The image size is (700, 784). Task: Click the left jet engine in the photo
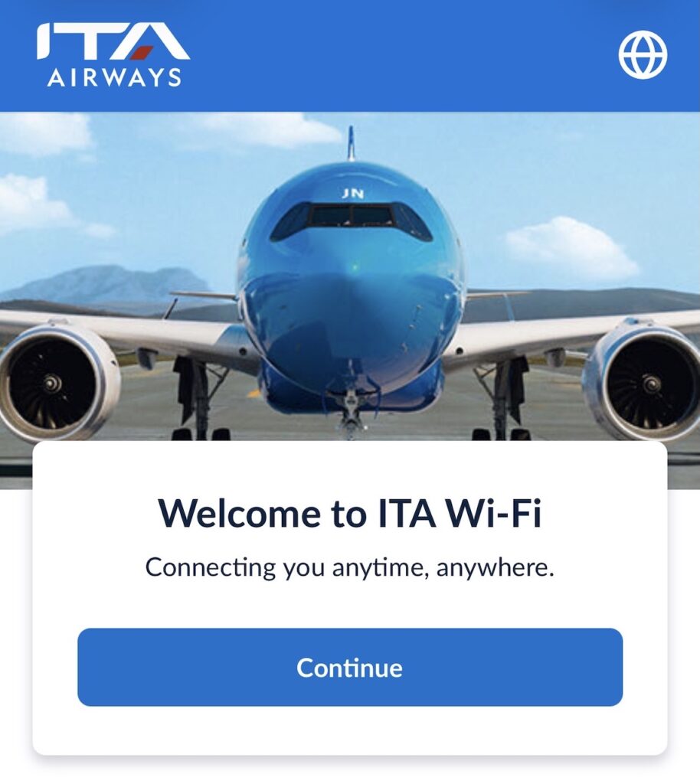point(56,383)
